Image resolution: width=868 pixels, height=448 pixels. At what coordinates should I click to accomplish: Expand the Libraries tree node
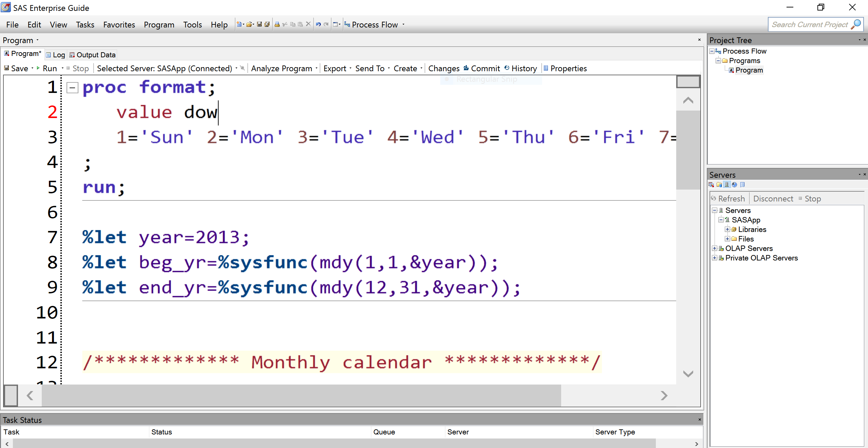[727, 229]
